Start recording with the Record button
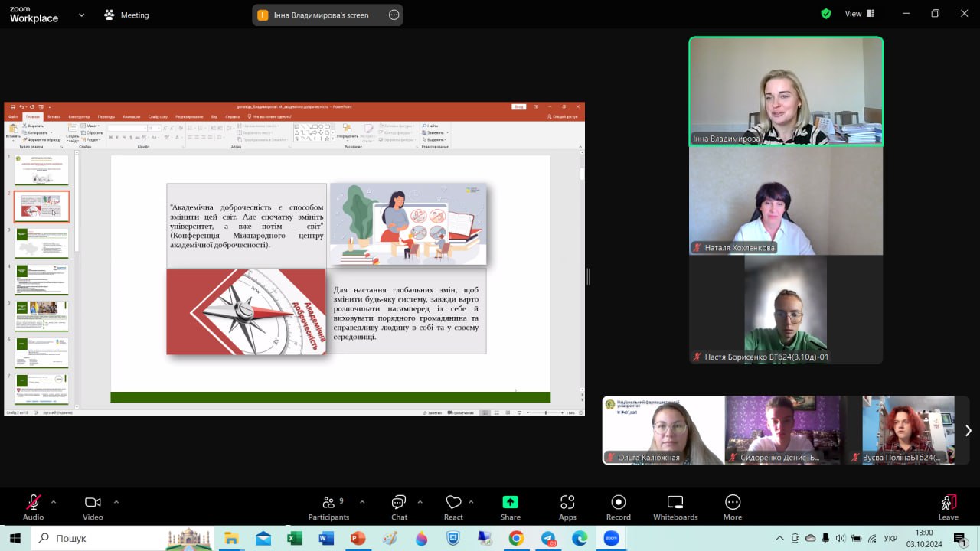This screenshot has height=551, width=980. 619,507
